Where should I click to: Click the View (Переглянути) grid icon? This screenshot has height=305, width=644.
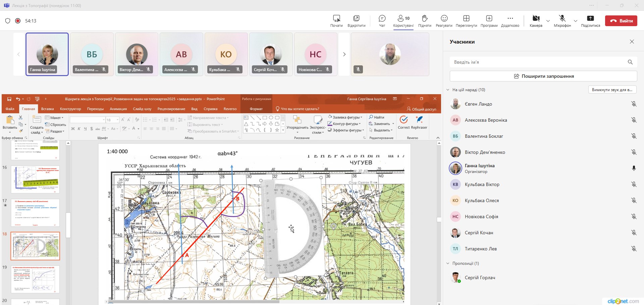point(466,18)
